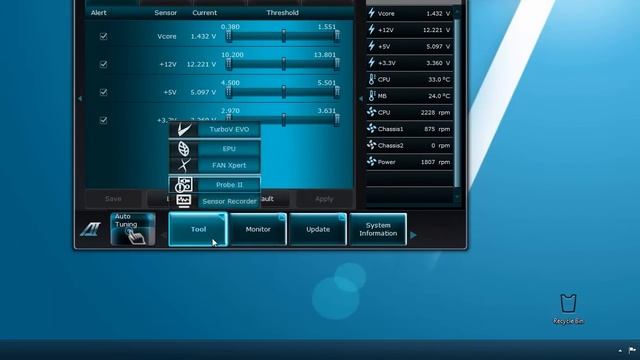Image resolution: width=640 pixels, height=360 pixels.
Task: Click Power fan icon in sidebar
Action: click(371, 162)
